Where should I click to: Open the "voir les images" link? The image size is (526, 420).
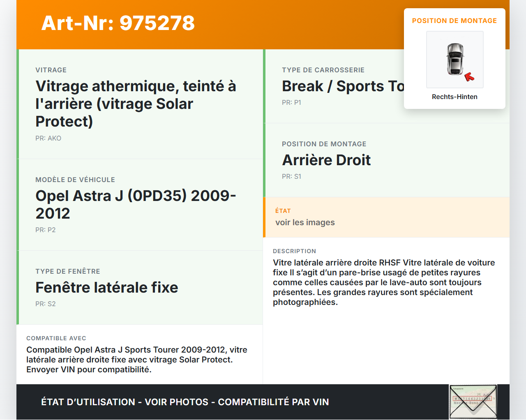coord(305,222)
